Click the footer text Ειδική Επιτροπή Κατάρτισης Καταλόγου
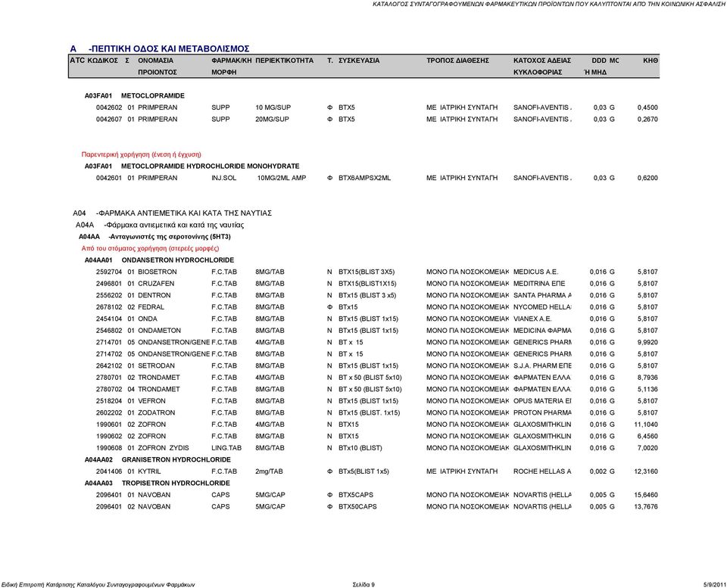 point(98,585)
